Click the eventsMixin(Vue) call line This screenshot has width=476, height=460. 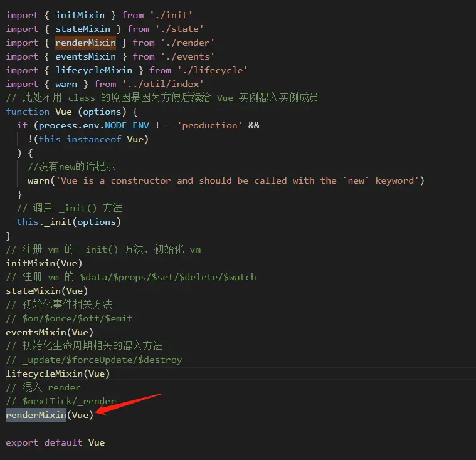point(50,332)
